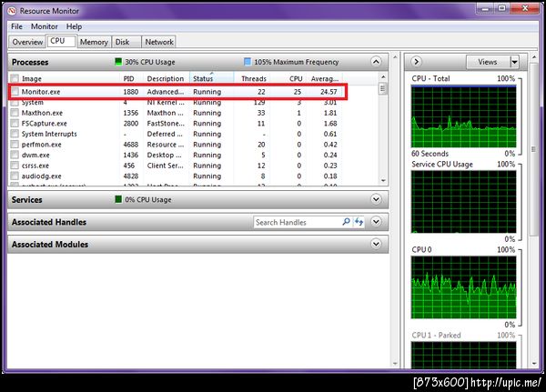Image resolution: width=546 pixels, height=392 pixels.
Task: Select the dwm.exe checkbox
Action: 15,155
